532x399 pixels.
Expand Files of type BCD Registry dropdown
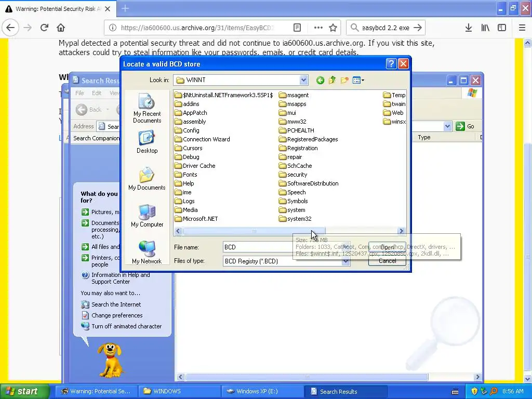tap(345, 261)
